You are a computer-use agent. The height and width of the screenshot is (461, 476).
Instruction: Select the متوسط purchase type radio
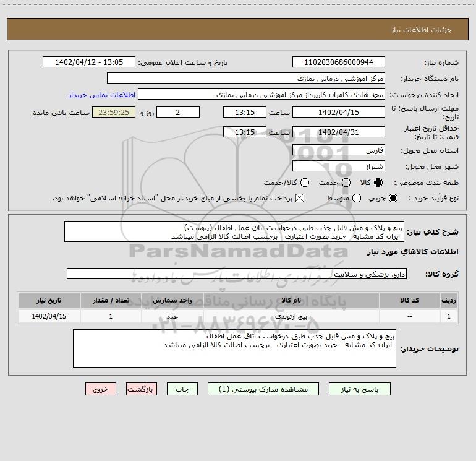click(x=357, y=198)
